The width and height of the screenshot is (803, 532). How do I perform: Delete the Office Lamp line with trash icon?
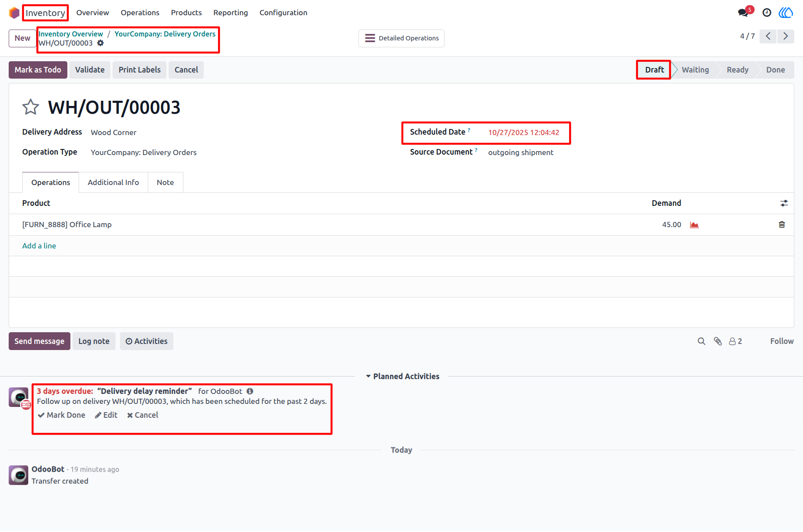point(782,225)
